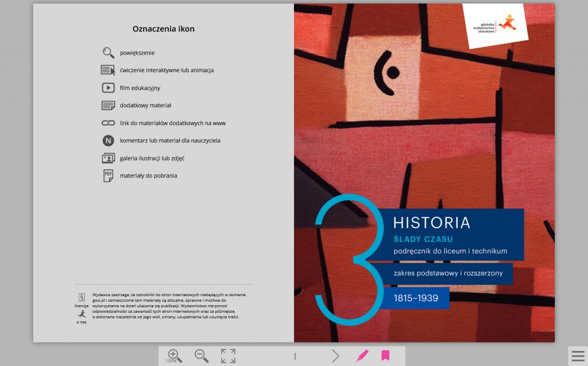Click the publisher disclaimer paragraph
The image size is (588, 366).
tap(169, 306)
